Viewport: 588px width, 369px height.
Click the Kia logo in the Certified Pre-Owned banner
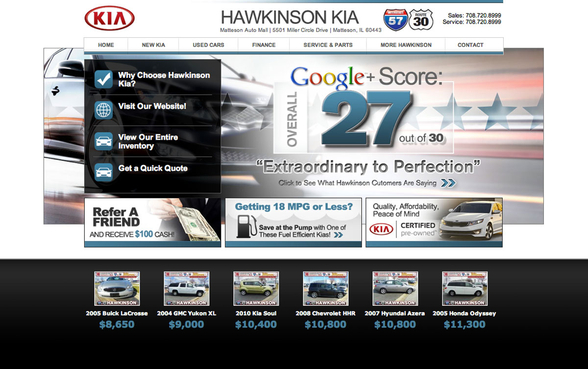coord(382,229)
